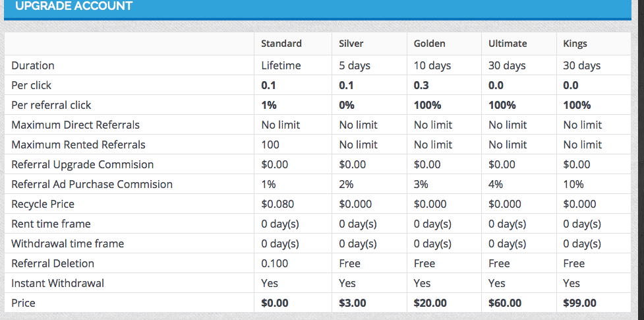
Task: Click the Kings 10% ad commission cell
Action: (x=573, y=184)
